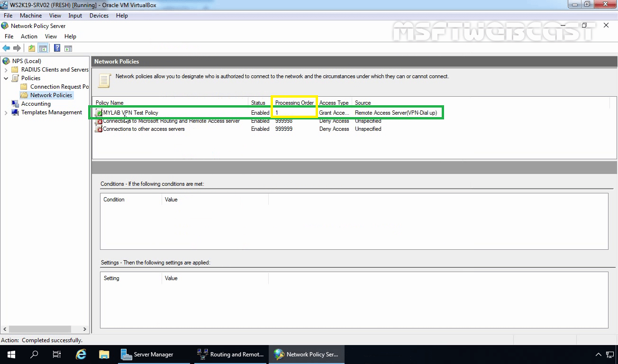This screenshot has height=364, width=618.
Task: Restore the Network Policy Server window
Action: pyautogui.click(x=584, y=26)
